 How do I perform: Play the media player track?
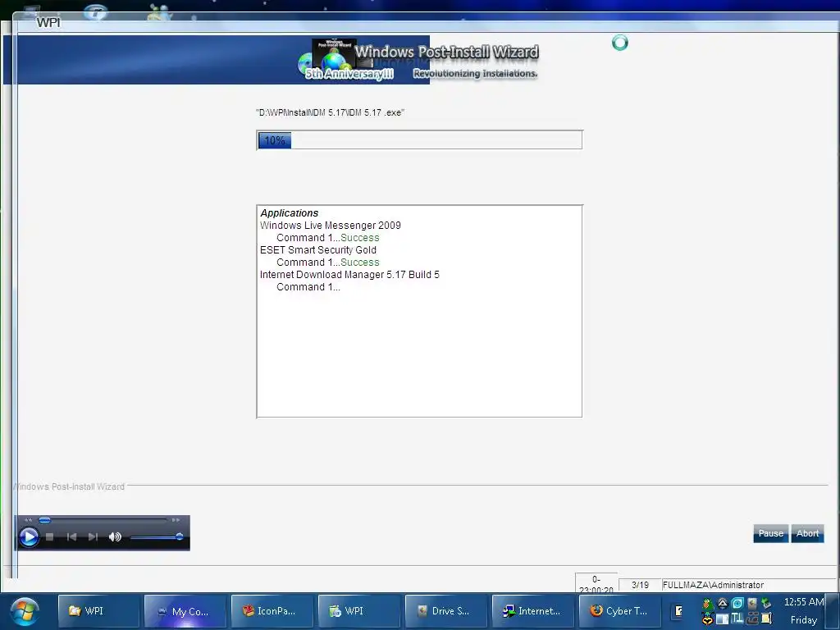[x=29, y=536]
